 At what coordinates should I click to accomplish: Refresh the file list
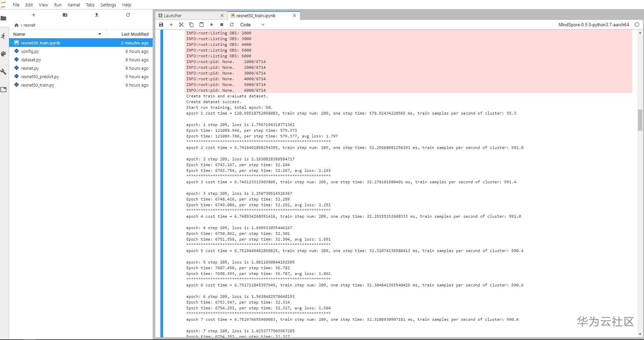(x=128, y=15)
